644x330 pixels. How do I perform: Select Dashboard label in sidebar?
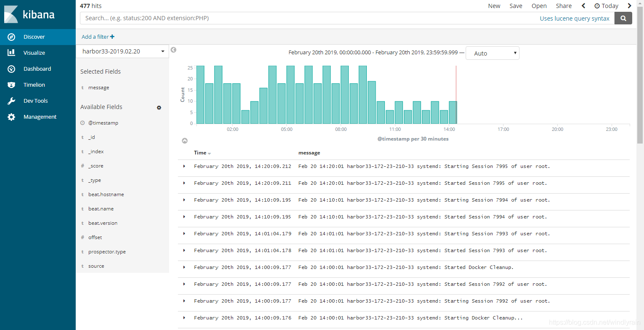click(x=37, y=69)
